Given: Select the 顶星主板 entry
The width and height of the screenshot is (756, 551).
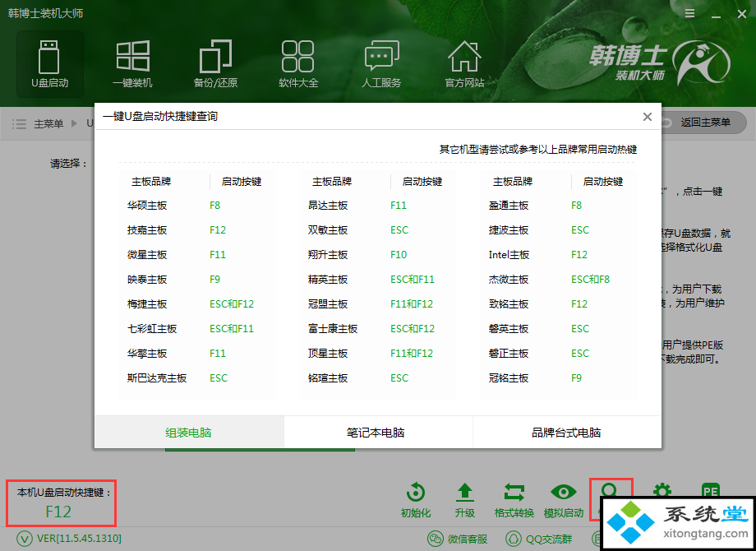Looking at the screenshot, I should [328, 353].
